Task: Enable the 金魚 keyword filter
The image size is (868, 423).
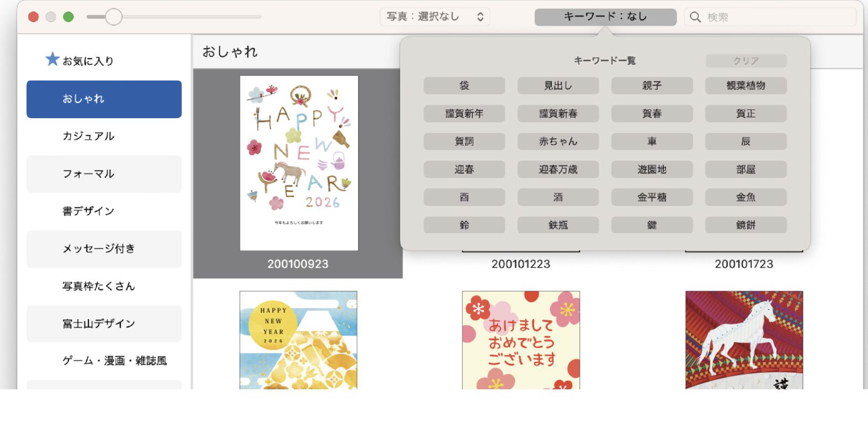Action: [745, 197]
